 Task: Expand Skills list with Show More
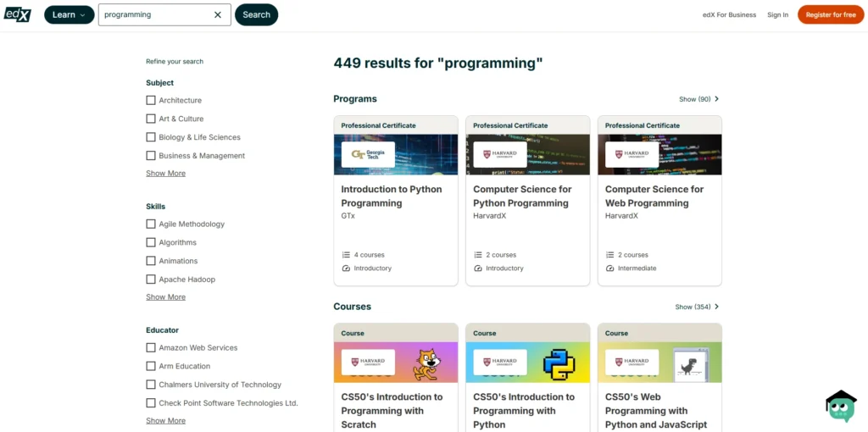click(x=165, y=297)
